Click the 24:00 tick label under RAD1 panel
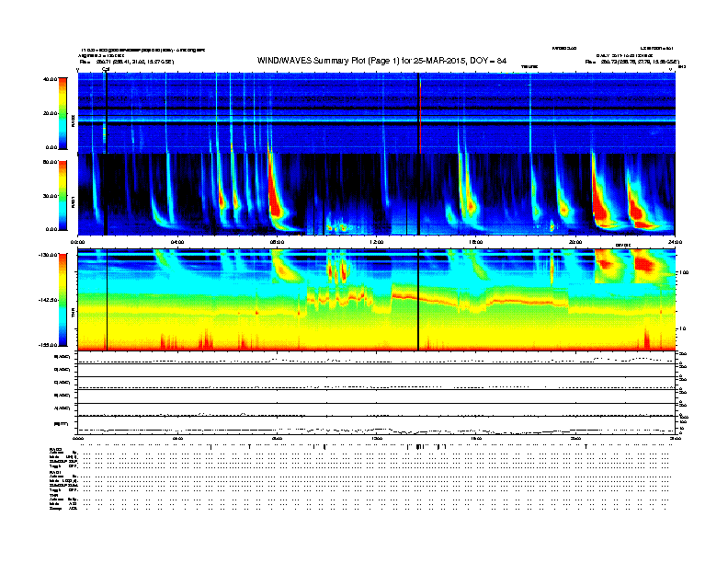The image size is (728, 563). (675, 242)
